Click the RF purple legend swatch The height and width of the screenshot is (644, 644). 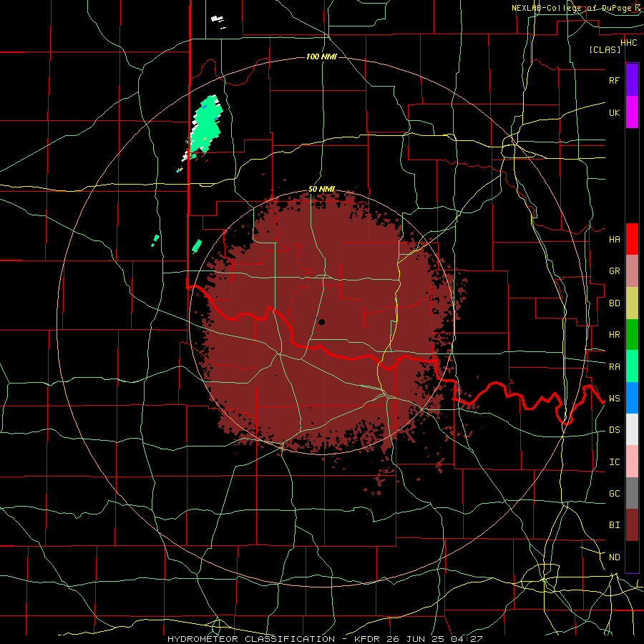632,80
